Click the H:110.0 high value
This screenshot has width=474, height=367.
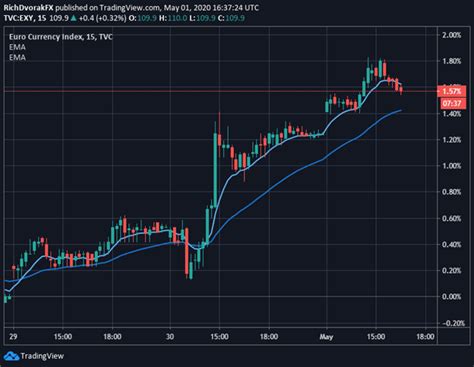click(173, 18)
